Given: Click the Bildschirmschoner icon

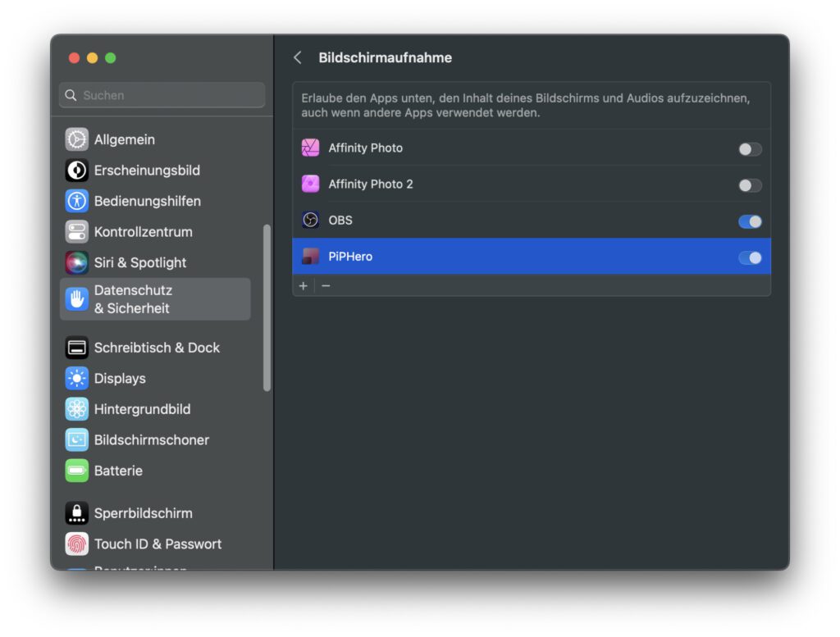Looking at the screenshot, I should (76, 440).
